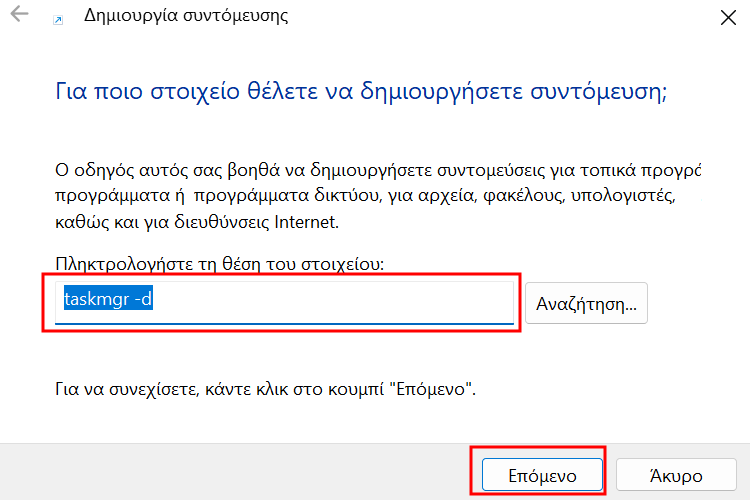Screen dimensions: 750x500
Task: Click the Δημιουργία συντόμευσης title text
Action: click(186, 16)
